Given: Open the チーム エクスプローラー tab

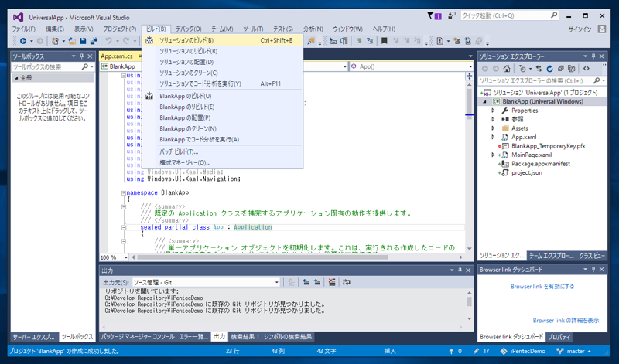Looking at the screenshot, I should (x=551, y=256).
